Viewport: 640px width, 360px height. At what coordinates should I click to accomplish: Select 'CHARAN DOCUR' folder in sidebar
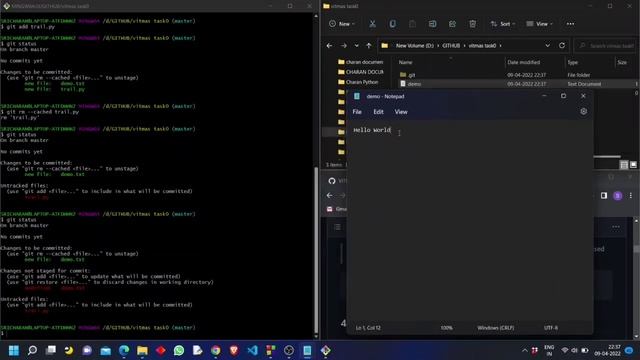[x=360, y=72]
